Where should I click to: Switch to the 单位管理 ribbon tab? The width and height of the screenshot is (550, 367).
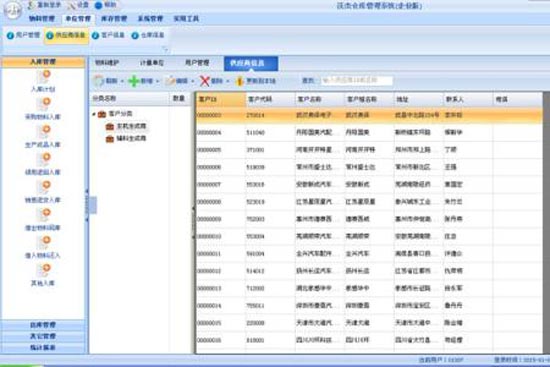[x=78, y=19]
